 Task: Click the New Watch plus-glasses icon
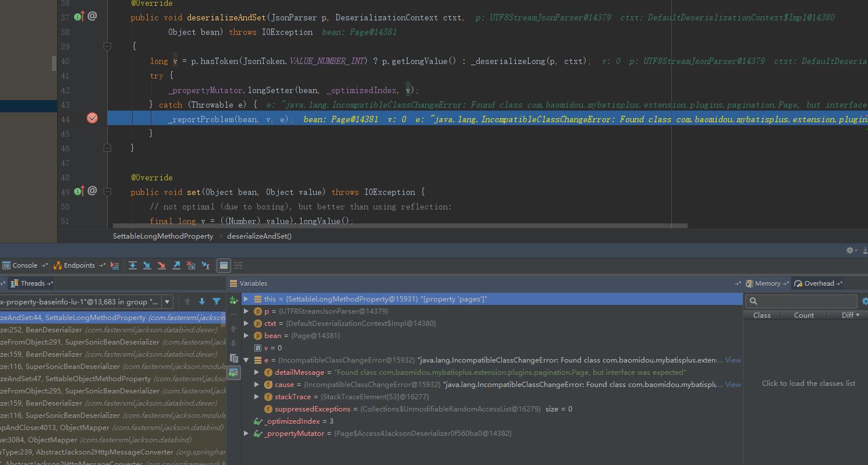click(x=233, y=300)
